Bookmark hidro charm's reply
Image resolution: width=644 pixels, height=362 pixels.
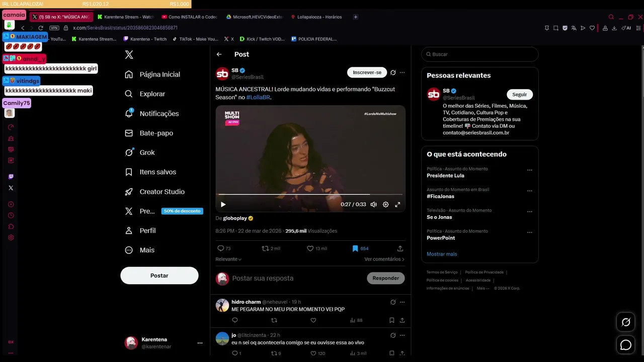[392, 320]
